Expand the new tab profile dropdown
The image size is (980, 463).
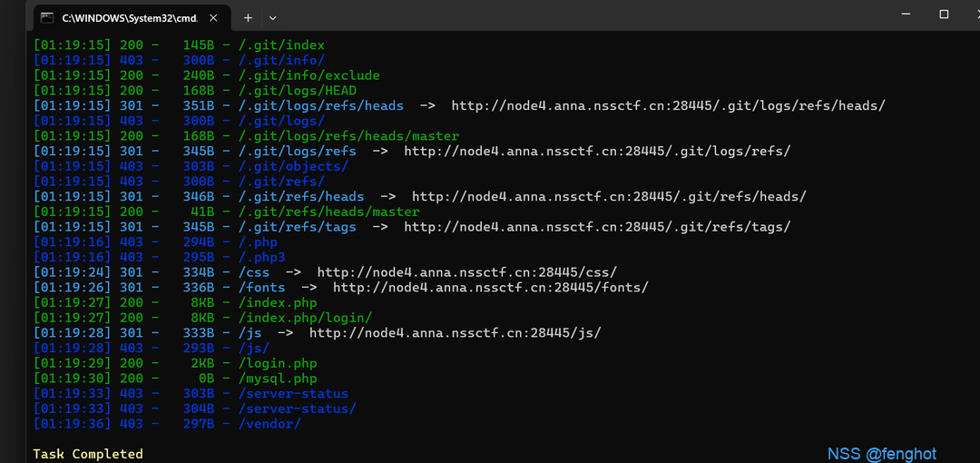[x=272, y=18]
